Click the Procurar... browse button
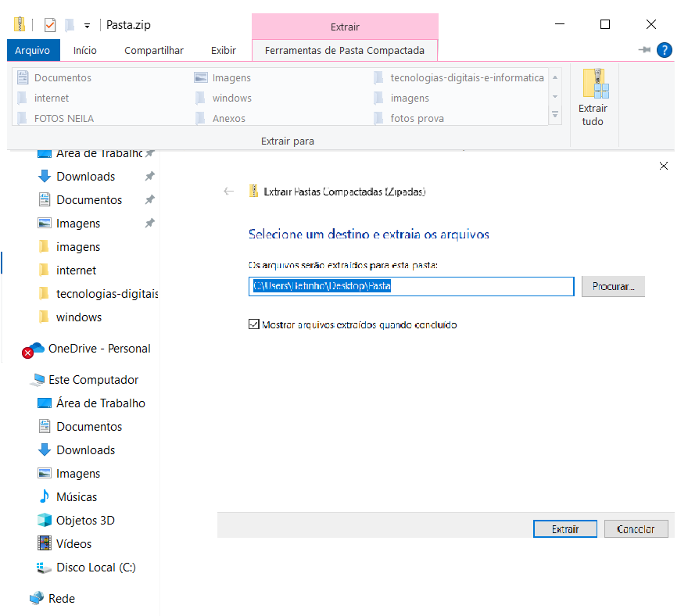The width and height of the screenshot is (688, 616). [x=613, y=286]
